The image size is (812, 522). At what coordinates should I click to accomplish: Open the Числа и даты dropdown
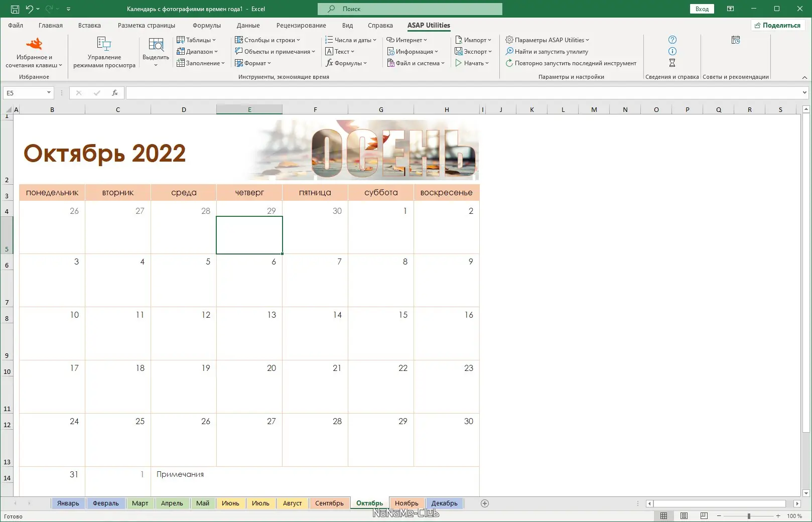pyautogui.click(x=351, y=40)
